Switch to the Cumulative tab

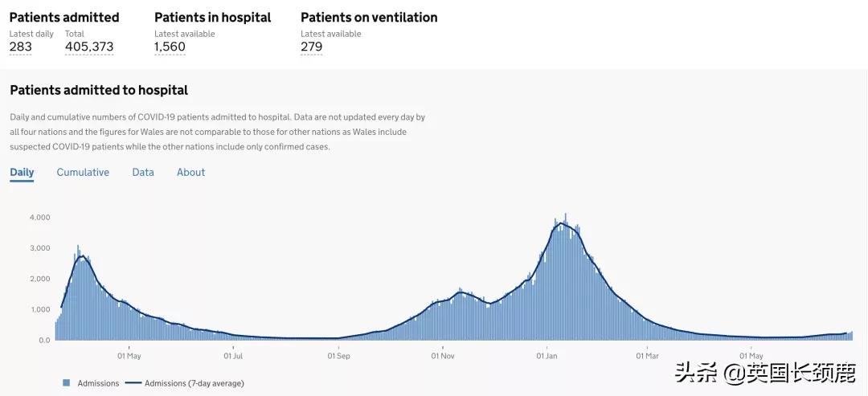click(x=83, y=172)
